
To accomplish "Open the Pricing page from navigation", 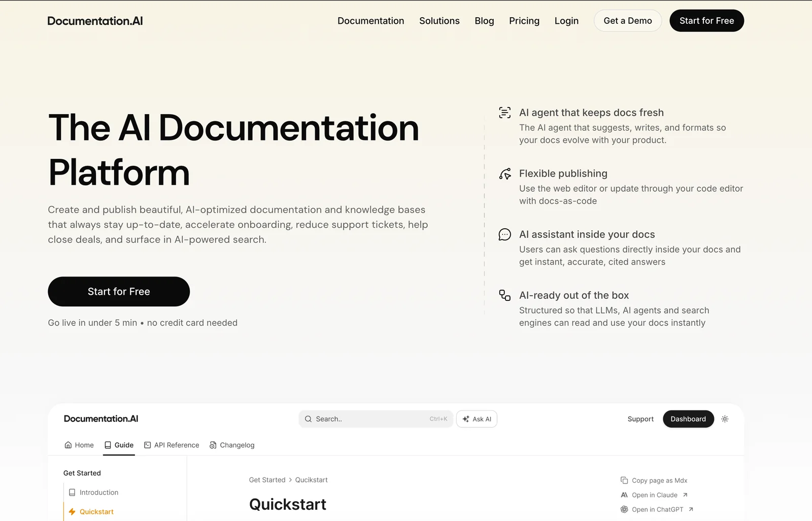I will point(524,21).
